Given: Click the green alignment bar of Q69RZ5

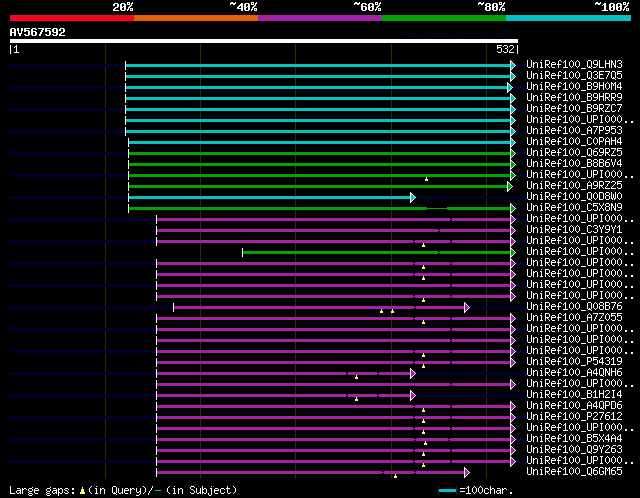Looking at the screenshot, I should point(320,153).
